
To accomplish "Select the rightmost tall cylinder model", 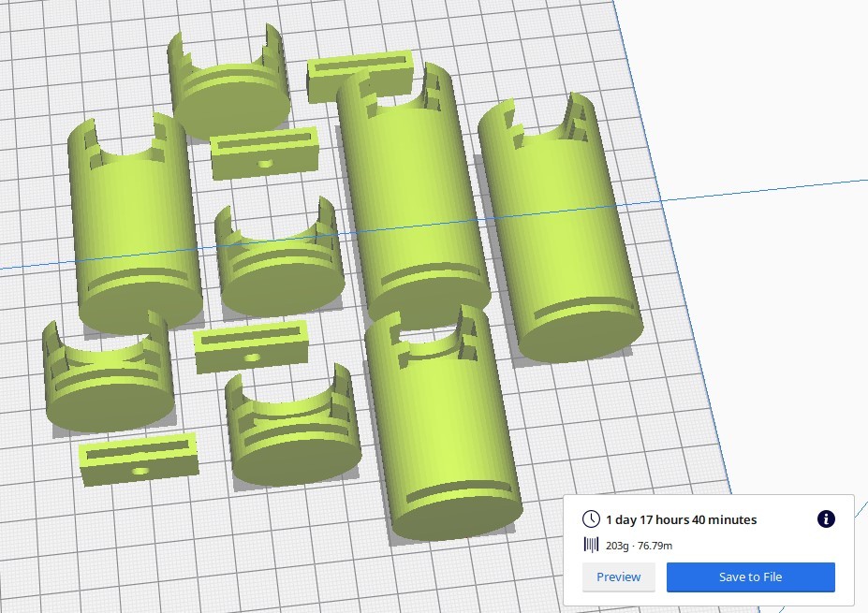I will [x=560, y=234].
